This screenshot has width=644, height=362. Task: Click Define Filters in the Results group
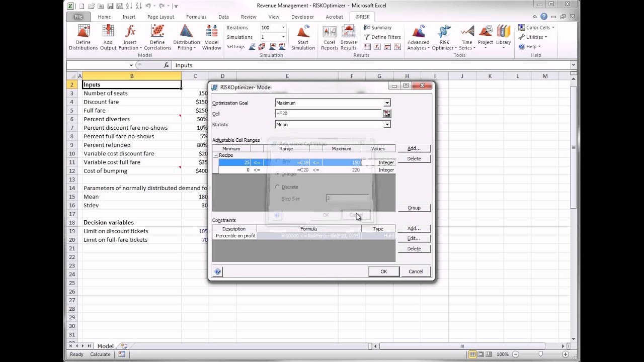381,37
